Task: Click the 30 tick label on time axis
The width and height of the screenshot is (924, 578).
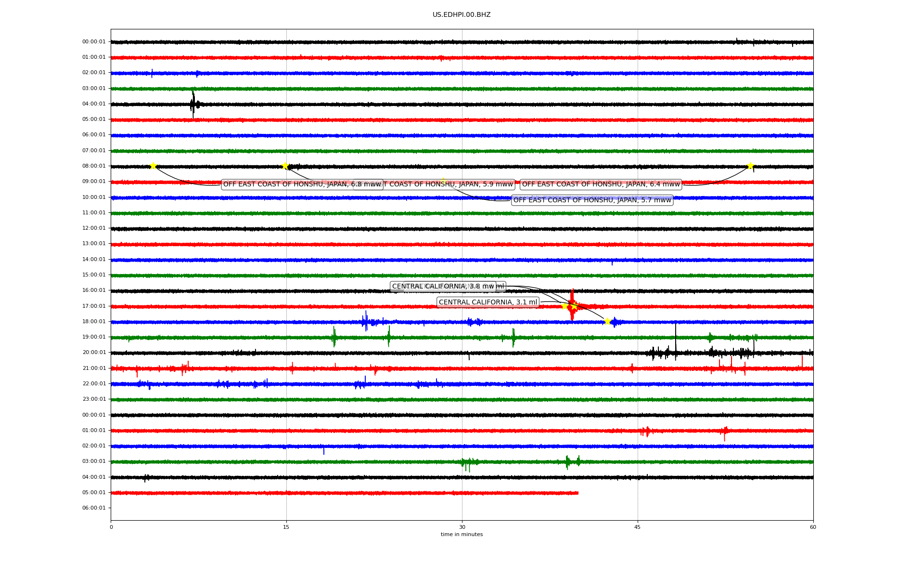Action: click(462, 527)
